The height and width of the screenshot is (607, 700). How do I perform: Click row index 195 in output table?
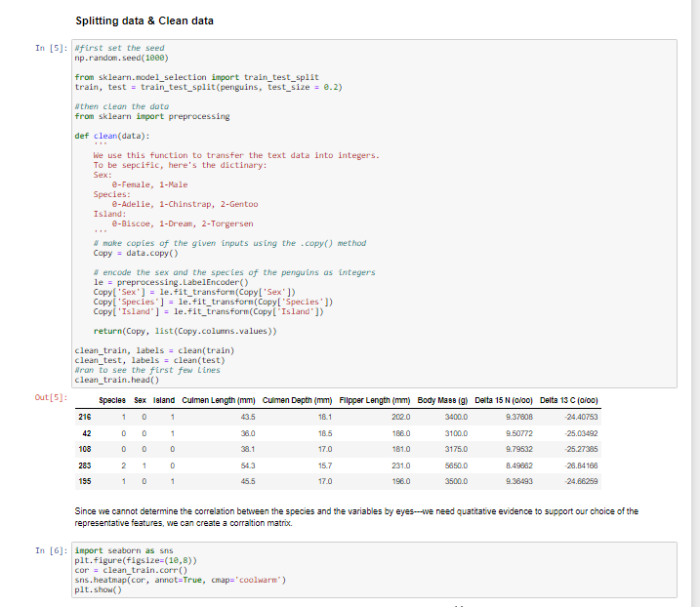click(85, 481)
